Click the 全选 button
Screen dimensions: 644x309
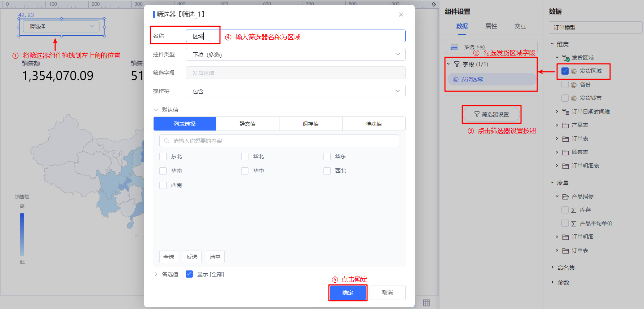tap(169, 257)
